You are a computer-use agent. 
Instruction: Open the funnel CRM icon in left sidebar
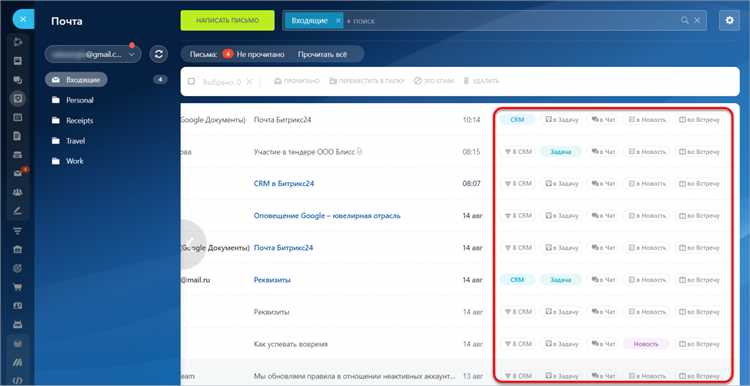18,231
